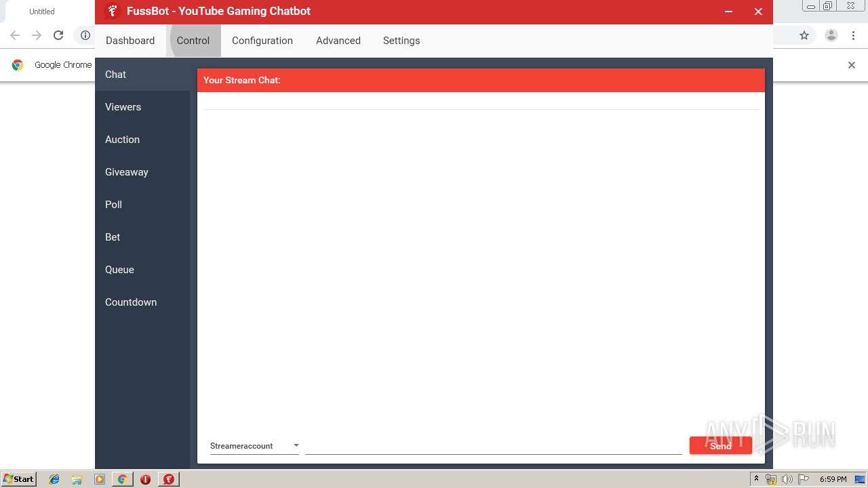Image resolution: width=868 pixels, height=488 pixels.
Task: Click the Send button
Action: point(721,445)
